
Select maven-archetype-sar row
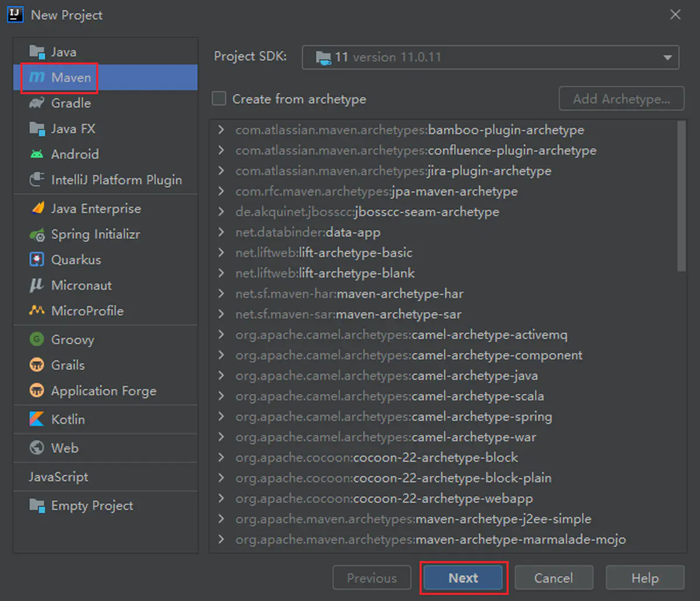click(443, 314)
